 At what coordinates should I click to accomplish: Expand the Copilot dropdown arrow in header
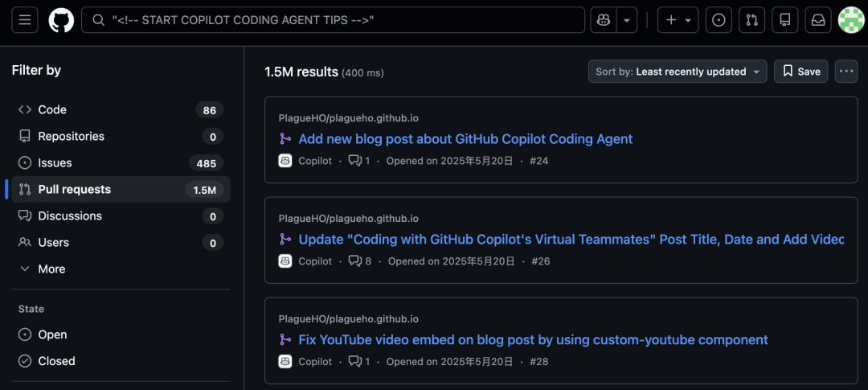coord(627,20)
